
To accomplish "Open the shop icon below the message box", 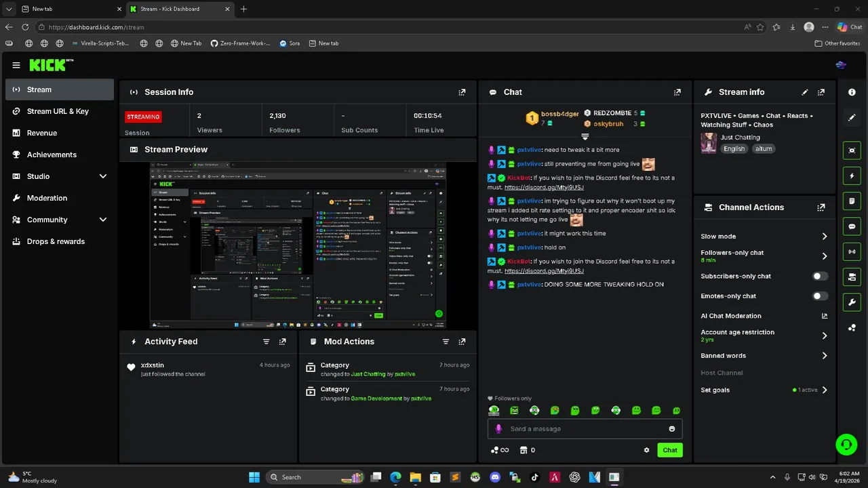I will [x=523, y=450].
